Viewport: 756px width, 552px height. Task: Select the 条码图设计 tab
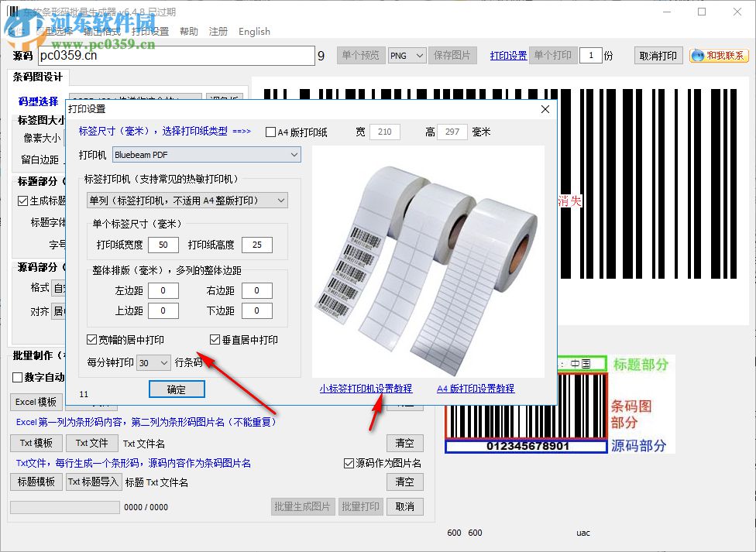point(36,77)
